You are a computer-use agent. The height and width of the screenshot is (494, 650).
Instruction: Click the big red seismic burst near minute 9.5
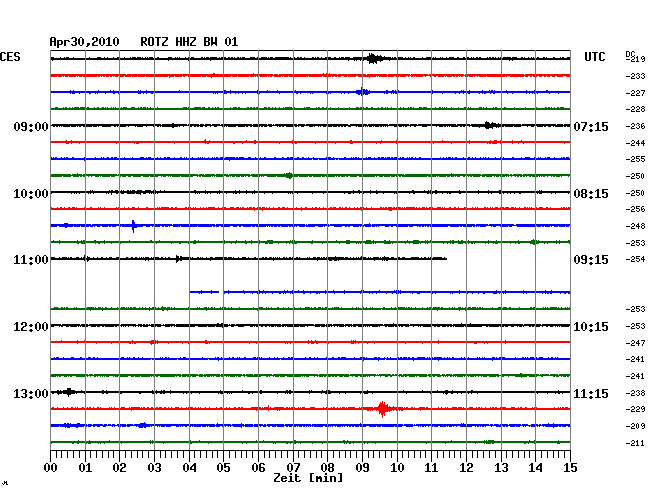[383, 409]
